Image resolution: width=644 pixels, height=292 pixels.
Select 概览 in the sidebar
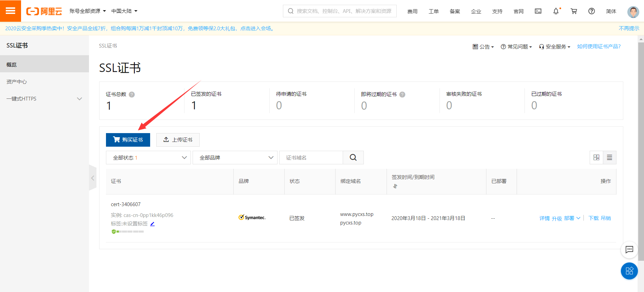coord(44,65)
